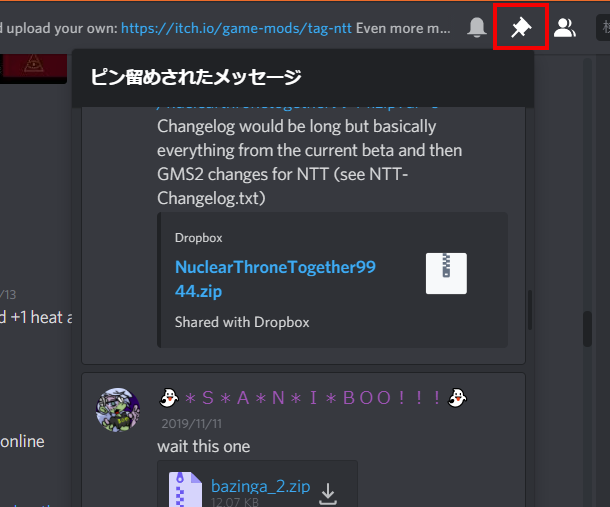
Task: Click the Dropbox provider label
Action: (x=198, y=238)
